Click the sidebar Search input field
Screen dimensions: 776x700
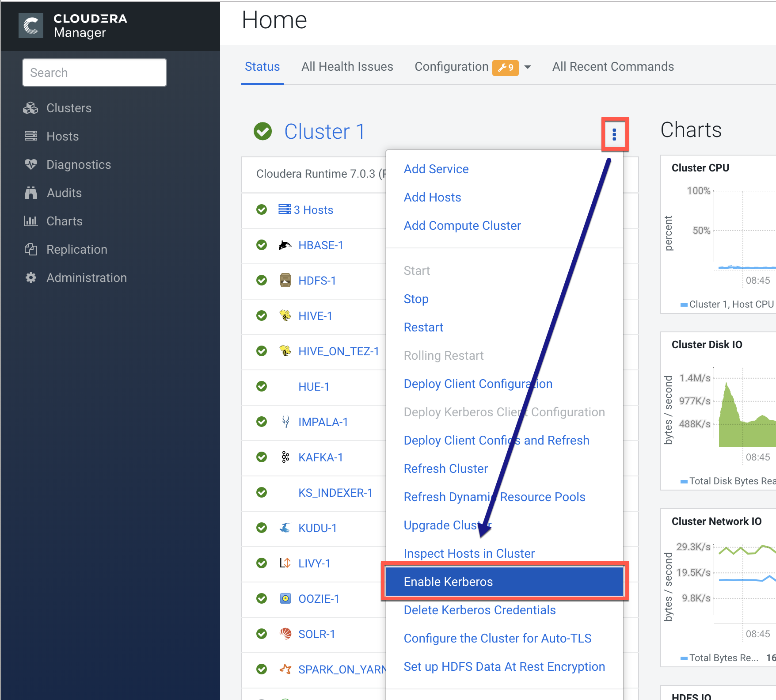pos(95,73)
